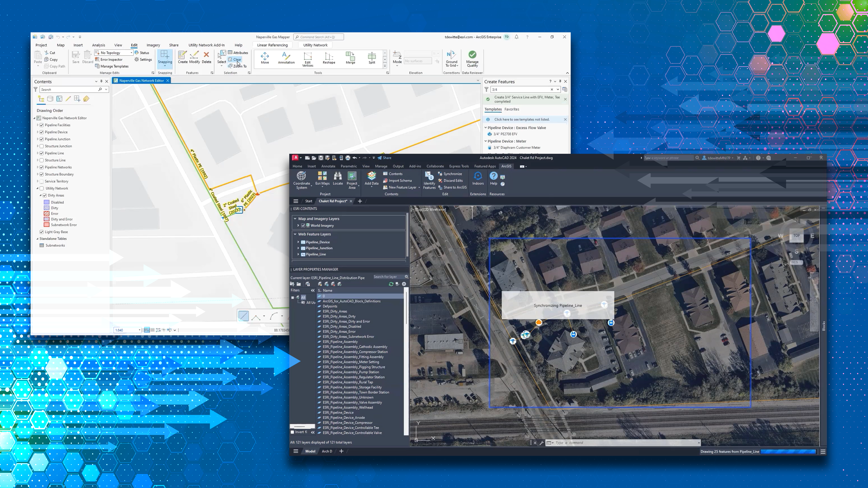Image resolution: width=868 pixels, height=488 pixels.
Task: Open the Coordinate System tool in AutoCAD
Action: (x=301, y=180)
